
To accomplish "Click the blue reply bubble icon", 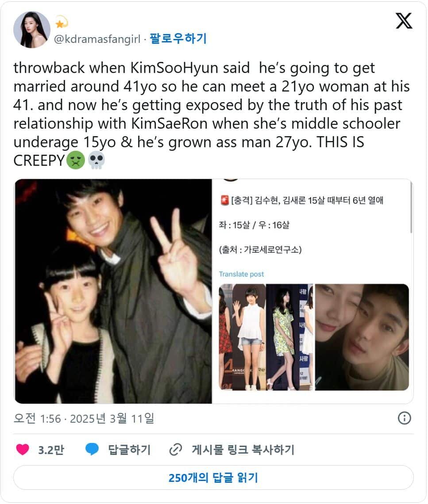I will 92,449.
